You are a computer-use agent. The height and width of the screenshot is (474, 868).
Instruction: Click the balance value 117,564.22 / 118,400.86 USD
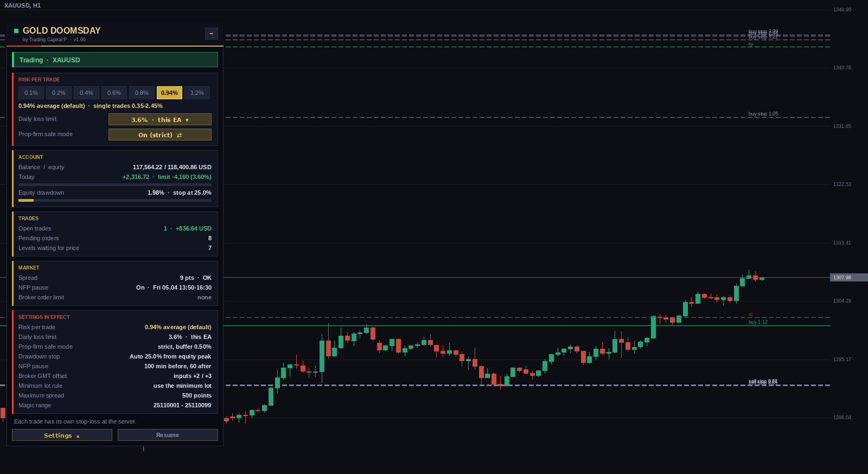point(172,167)
